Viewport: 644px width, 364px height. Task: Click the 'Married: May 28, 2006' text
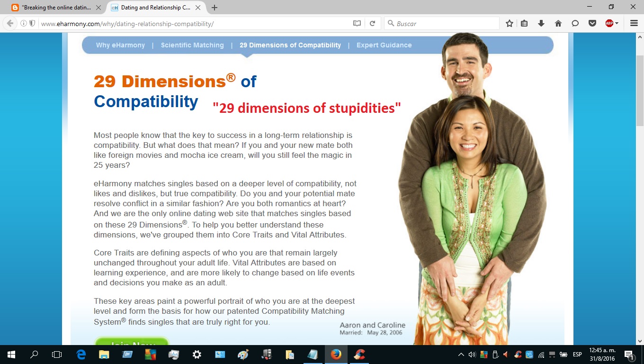[x=371, y=333]
